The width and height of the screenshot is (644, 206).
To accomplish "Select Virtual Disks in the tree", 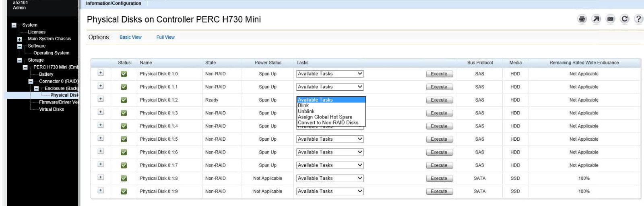I will [x=51, y=109].
